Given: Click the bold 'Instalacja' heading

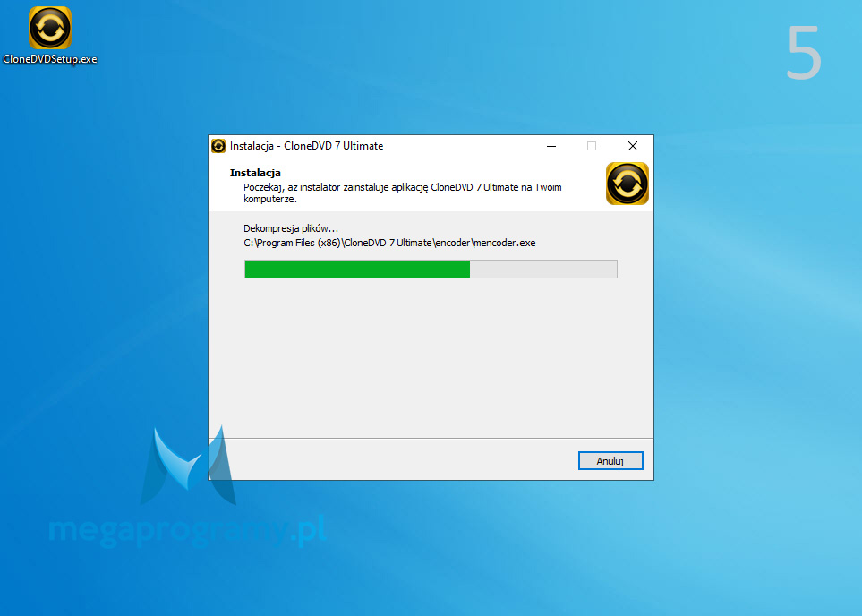Looking at the screenshot, I should coord(255,173).
